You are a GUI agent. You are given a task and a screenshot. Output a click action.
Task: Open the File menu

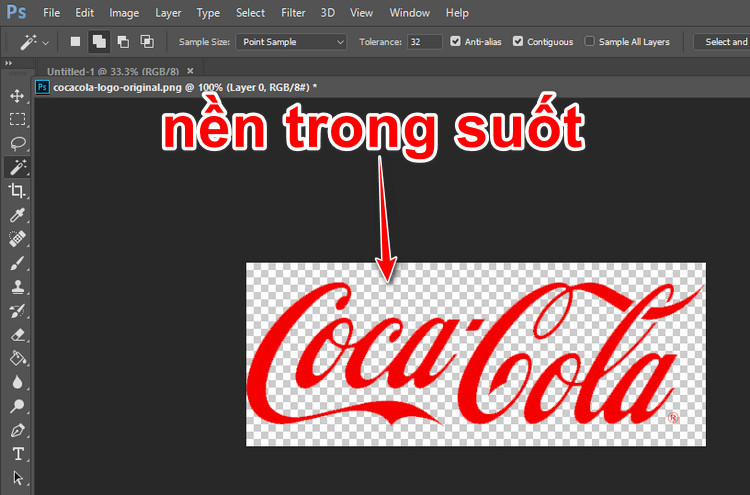pyautogui.click(x=51, y=13)
